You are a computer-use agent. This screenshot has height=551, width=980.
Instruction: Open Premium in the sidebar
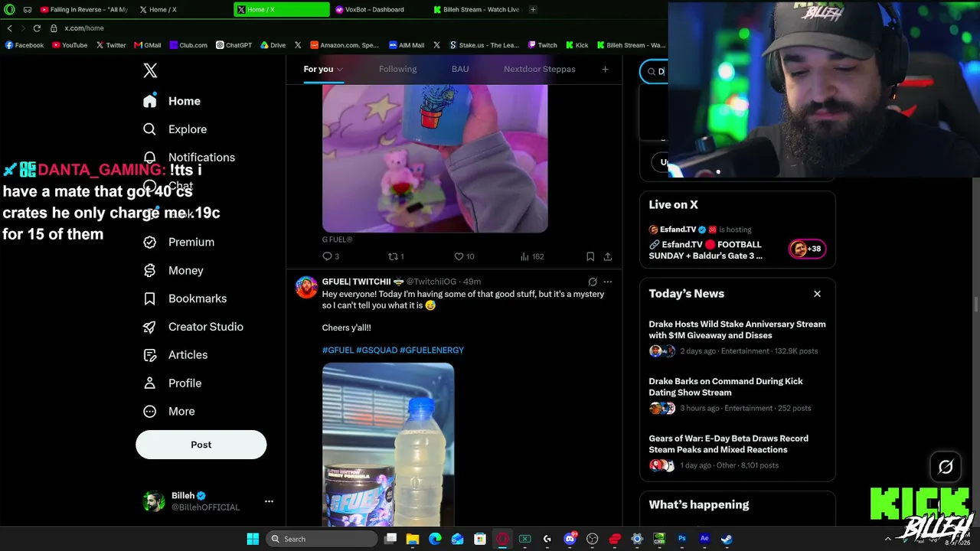coord(179,242)
